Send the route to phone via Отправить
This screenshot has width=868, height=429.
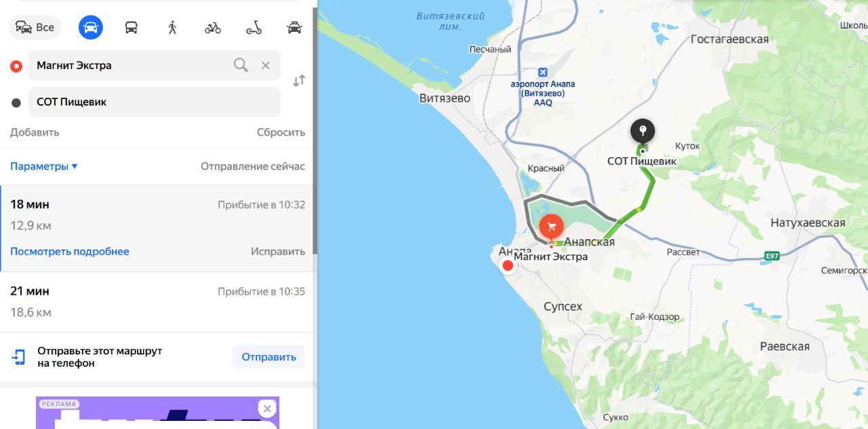(x=269, y=357)
